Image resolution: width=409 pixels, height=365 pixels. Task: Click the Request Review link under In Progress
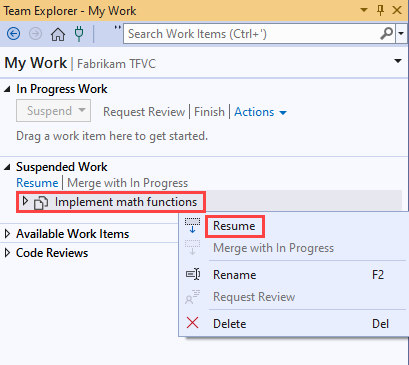coord(144,112)
